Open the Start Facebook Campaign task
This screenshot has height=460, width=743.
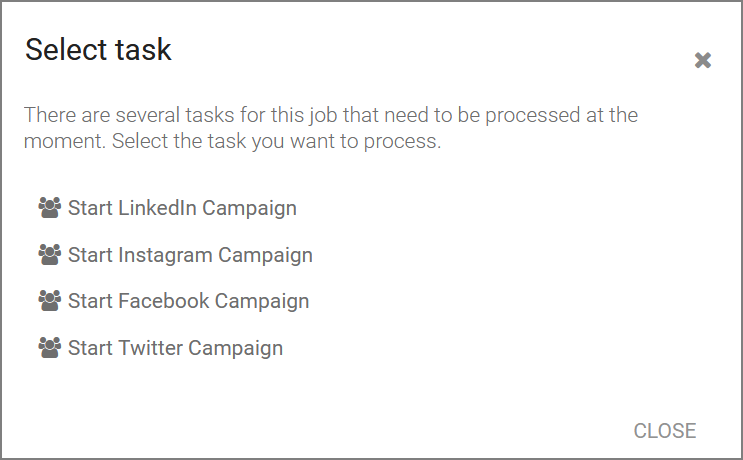173,301
